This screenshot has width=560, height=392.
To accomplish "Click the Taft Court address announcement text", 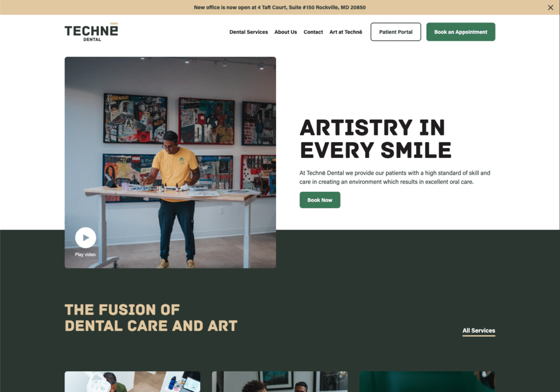I will click(279, 8).
